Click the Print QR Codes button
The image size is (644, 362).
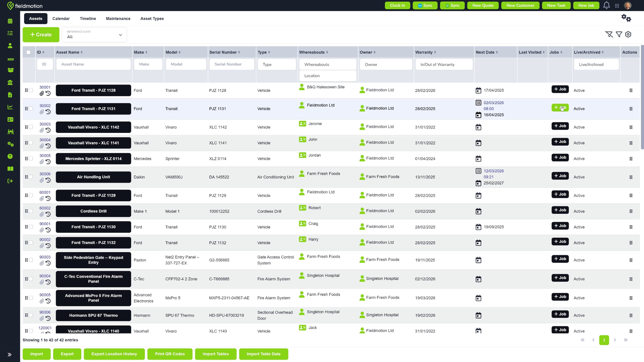coord(170,354)
